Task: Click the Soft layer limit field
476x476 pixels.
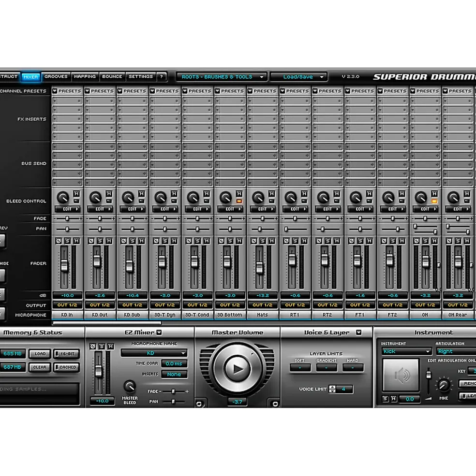Action: coord(300,368)
